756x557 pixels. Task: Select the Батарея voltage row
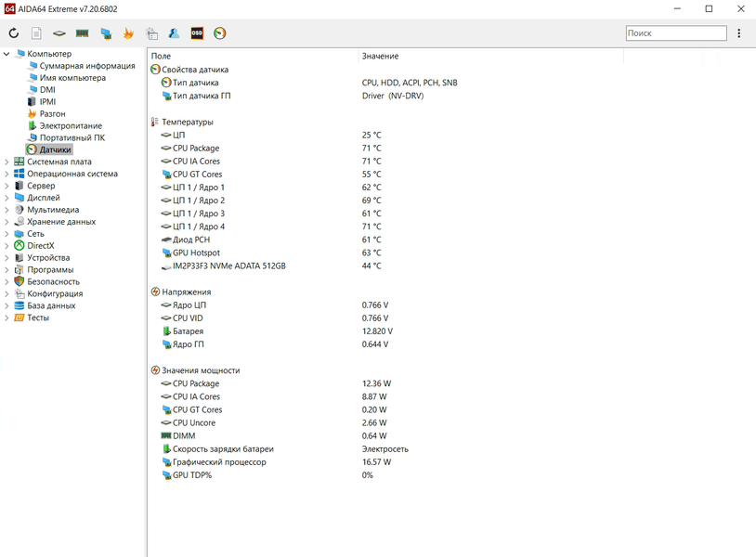(x=277, y=331)
